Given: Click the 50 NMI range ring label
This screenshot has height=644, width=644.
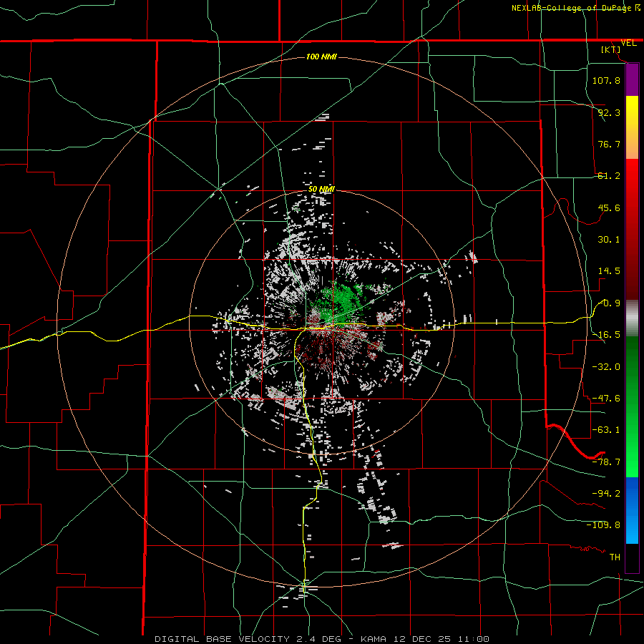Looking at the screenshot, I should pos(321,189).
